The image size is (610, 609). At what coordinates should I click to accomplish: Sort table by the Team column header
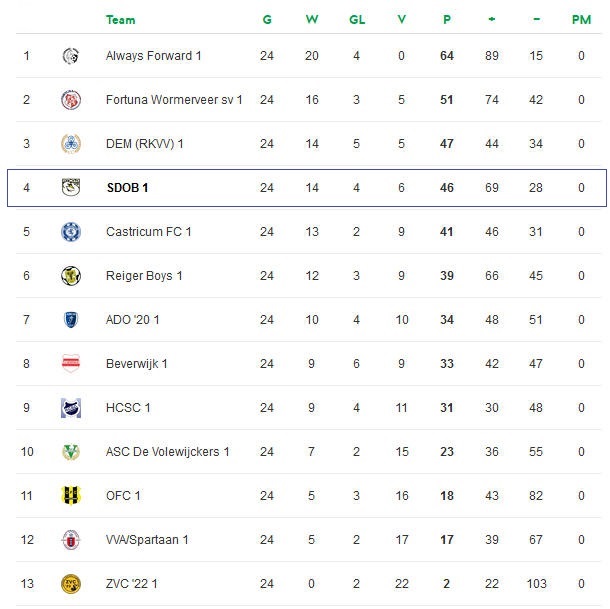tap(120, 20)
